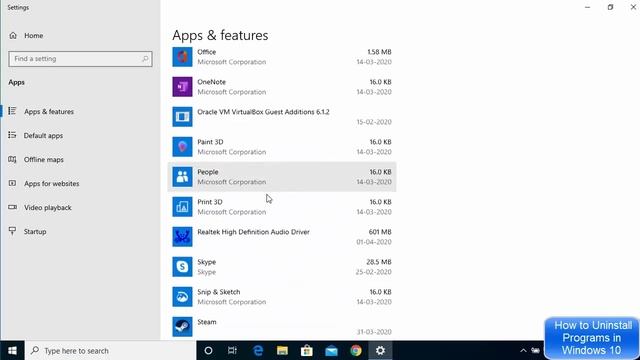Click the Settings gear on taskbar
640x360 pixels.
pyautogui.click(x=380, y=351)
